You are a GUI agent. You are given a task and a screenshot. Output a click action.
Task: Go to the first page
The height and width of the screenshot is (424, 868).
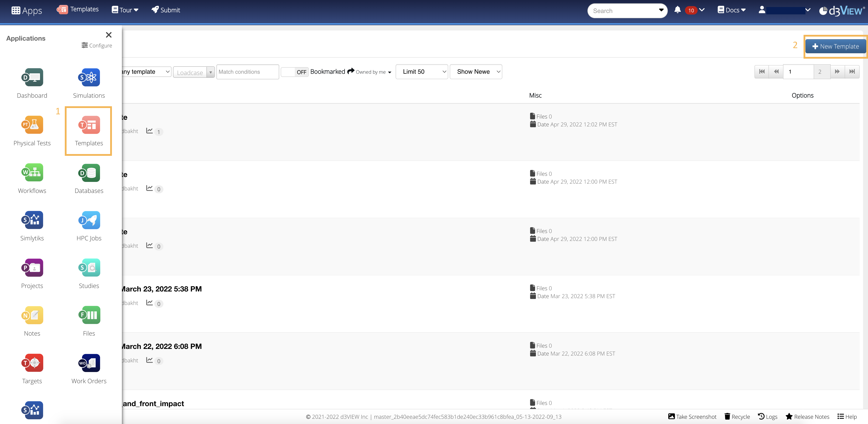(762, 72)
